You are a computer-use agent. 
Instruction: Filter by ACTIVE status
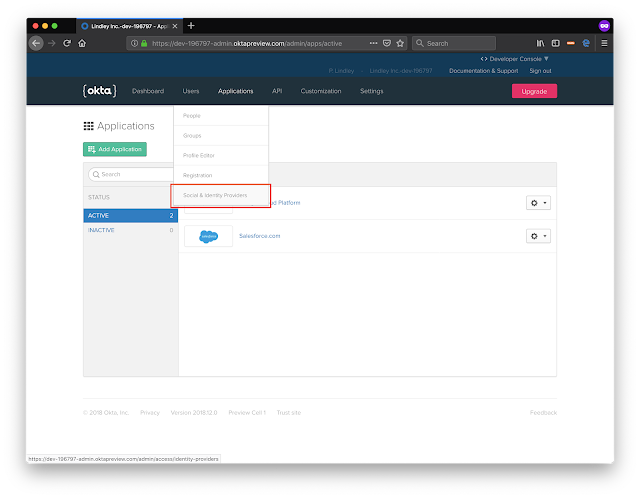pos(131,216)
